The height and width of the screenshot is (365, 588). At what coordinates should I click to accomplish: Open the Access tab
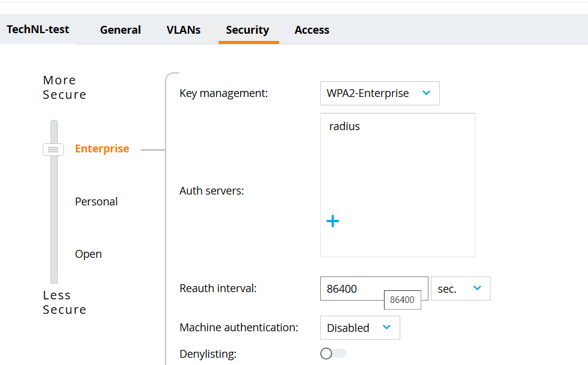[x=312, y=30]
